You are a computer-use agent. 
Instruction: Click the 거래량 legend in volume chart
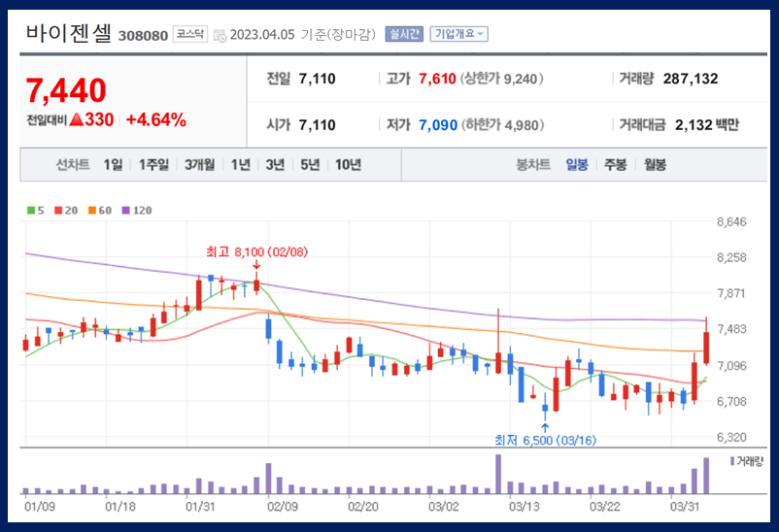coord(746,461)
